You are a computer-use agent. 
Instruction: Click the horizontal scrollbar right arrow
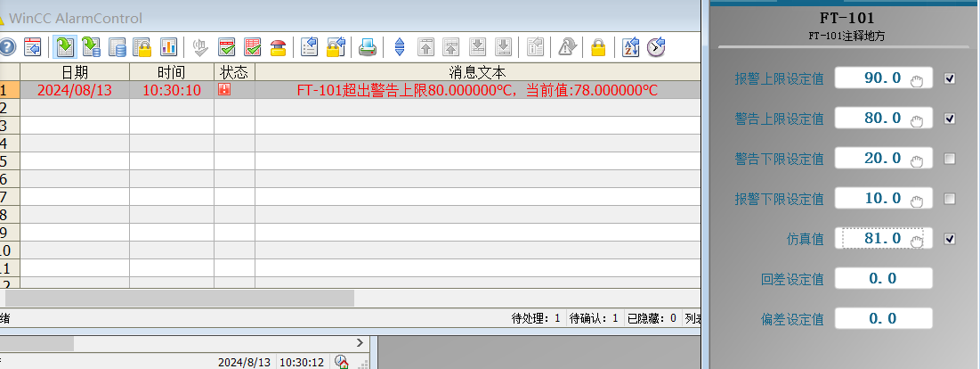360,342
